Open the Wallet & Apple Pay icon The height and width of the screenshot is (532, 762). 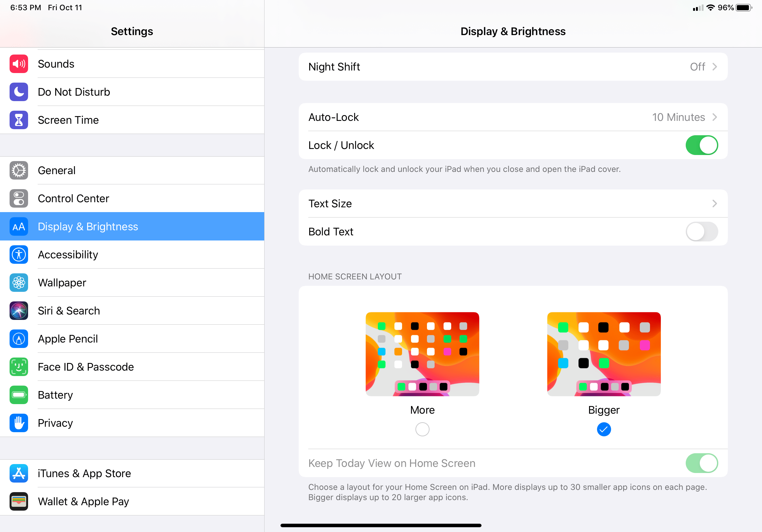pos(19,501)
